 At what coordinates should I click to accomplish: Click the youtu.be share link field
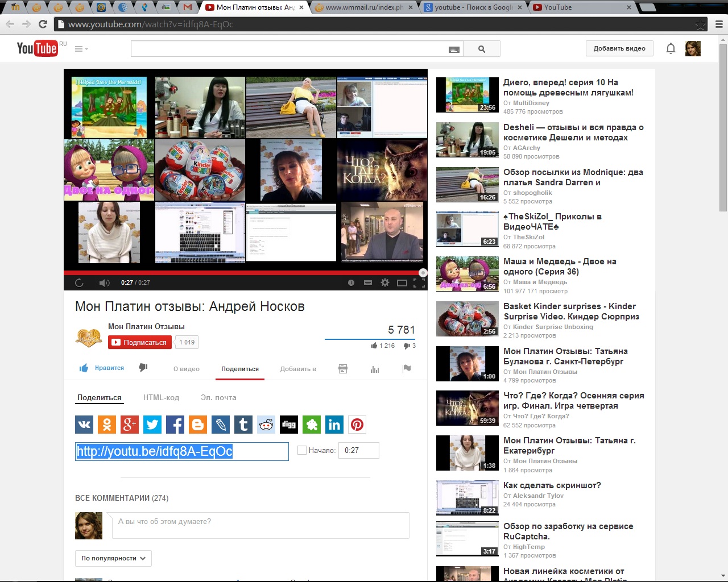[x=182, y=451]
